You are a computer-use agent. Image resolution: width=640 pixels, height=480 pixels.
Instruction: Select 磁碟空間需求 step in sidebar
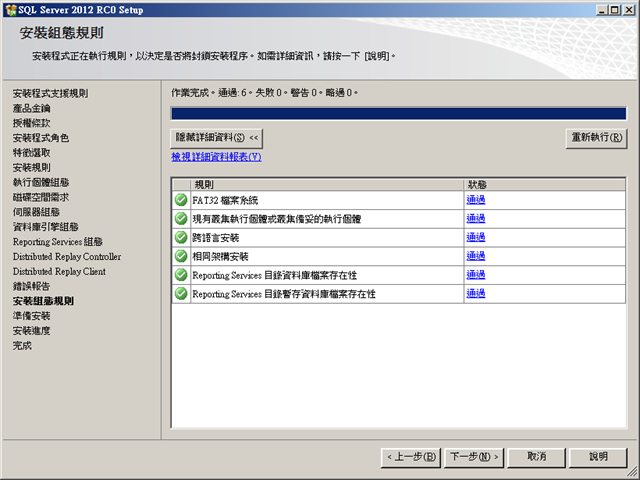(x=41, y=197)
